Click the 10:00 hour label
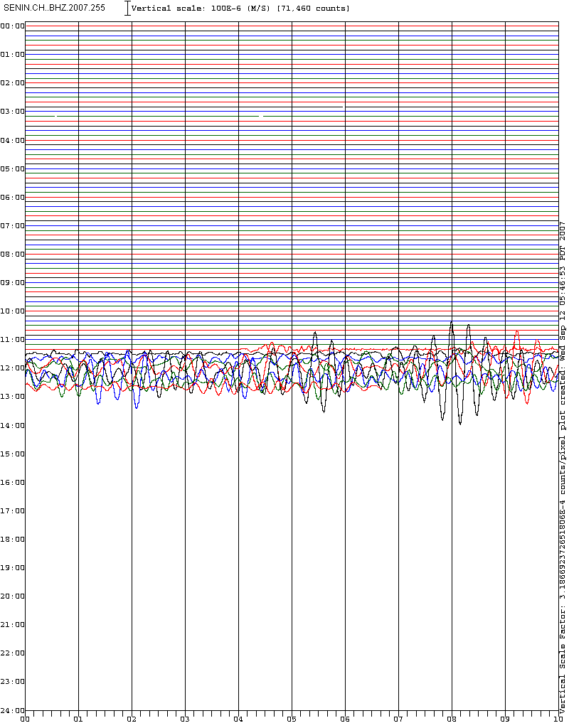This screenshot has height=728, width=569. coord(12,311)
